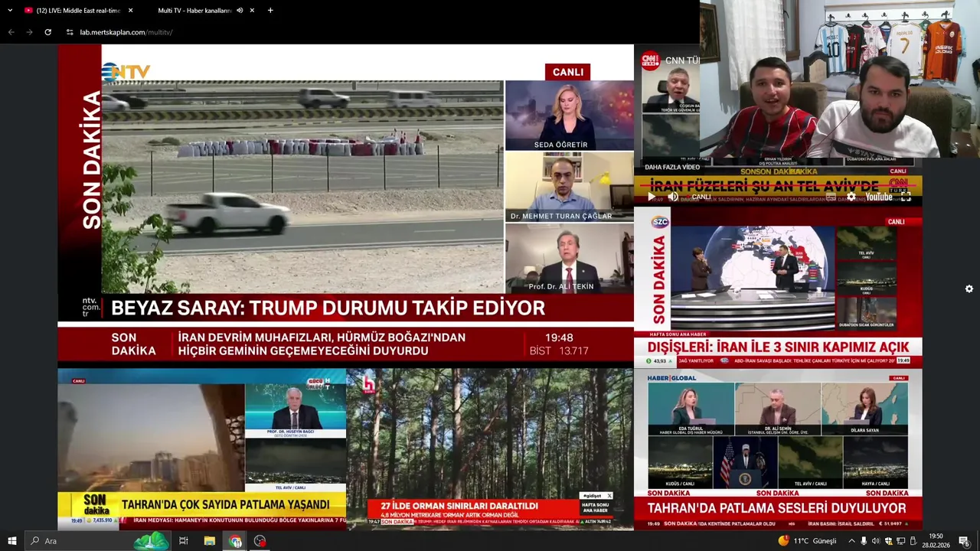Click the 'DIŞİŞLERİ: İRAN İLE 3 SINIR KAPIMIZ AÇIK' headline
The height and width of the screenshot is (551, 980).
click(x=778, y=347)
